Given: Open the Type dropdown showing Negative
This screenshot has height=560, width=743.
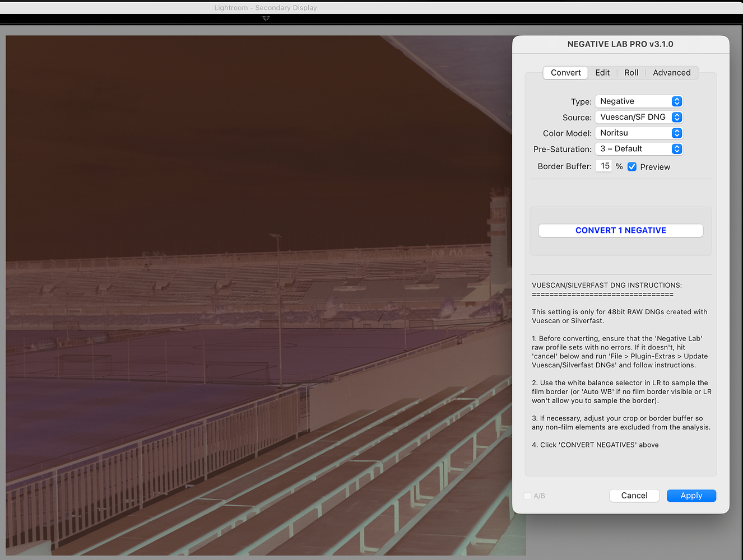Looking at the screenshot, I should click(x=639, y=101).
